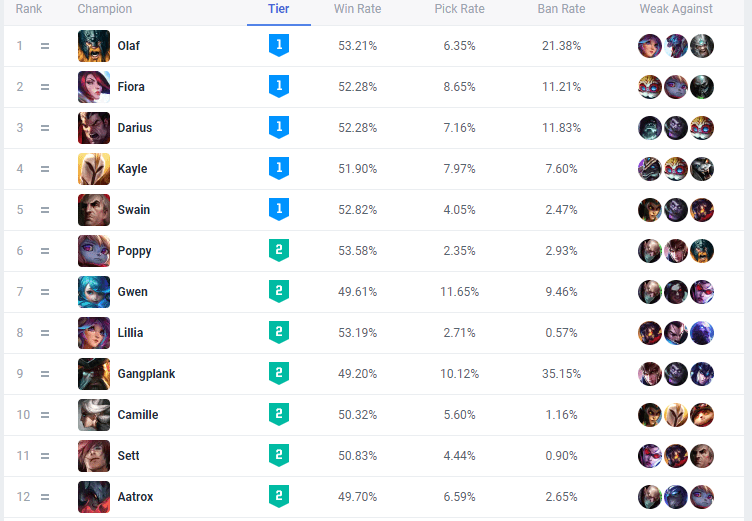752x521 pixels.
Task: Click the Sett champion name
Action: [128, 456]
